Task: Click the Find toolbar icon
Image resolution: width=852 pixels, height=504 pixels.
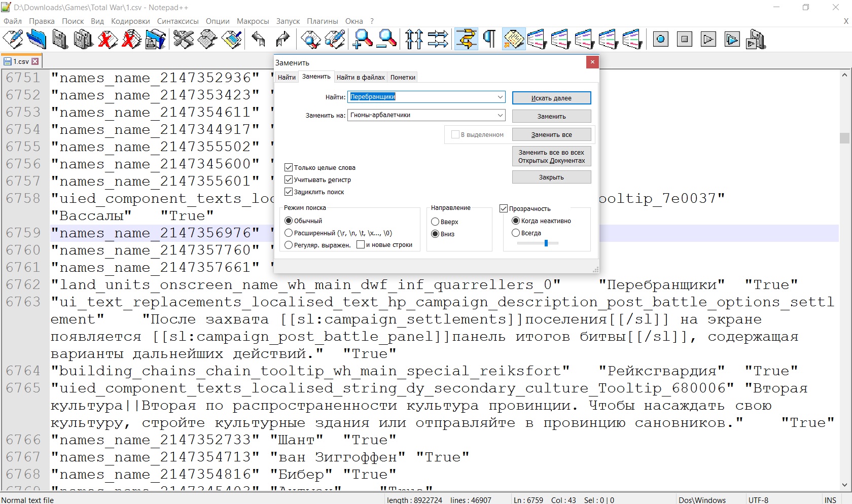Action: click(x=310, y=39)
